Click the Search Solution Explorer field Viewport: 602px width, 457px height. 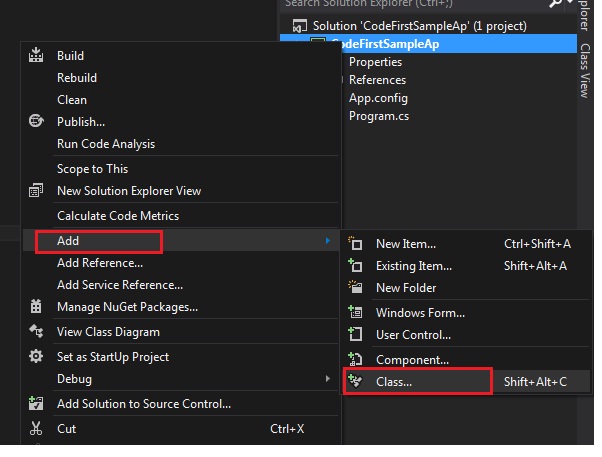pos(400,4)
